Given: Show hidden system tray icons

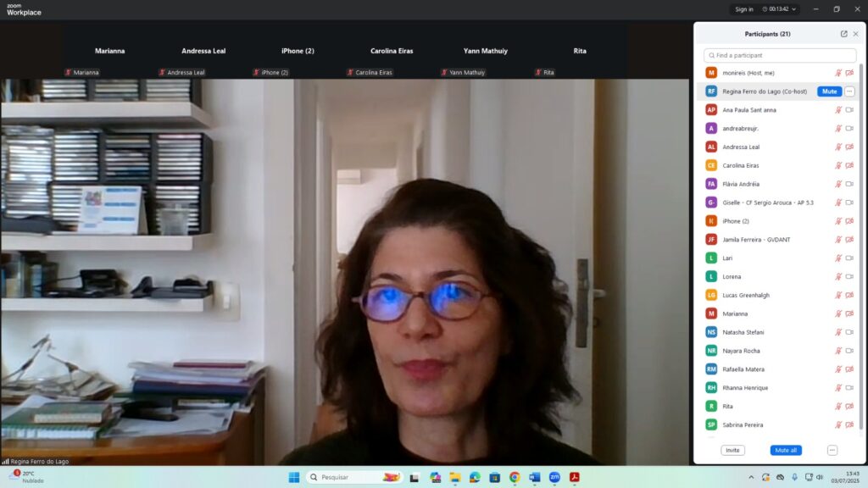Looking at the screenshot, I should [751, 478].
